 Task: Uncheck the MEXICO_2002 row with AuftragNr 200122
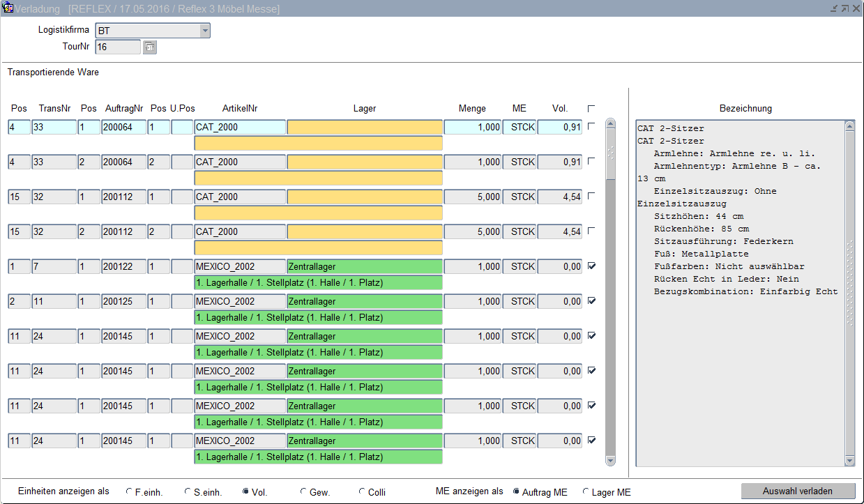591,266
